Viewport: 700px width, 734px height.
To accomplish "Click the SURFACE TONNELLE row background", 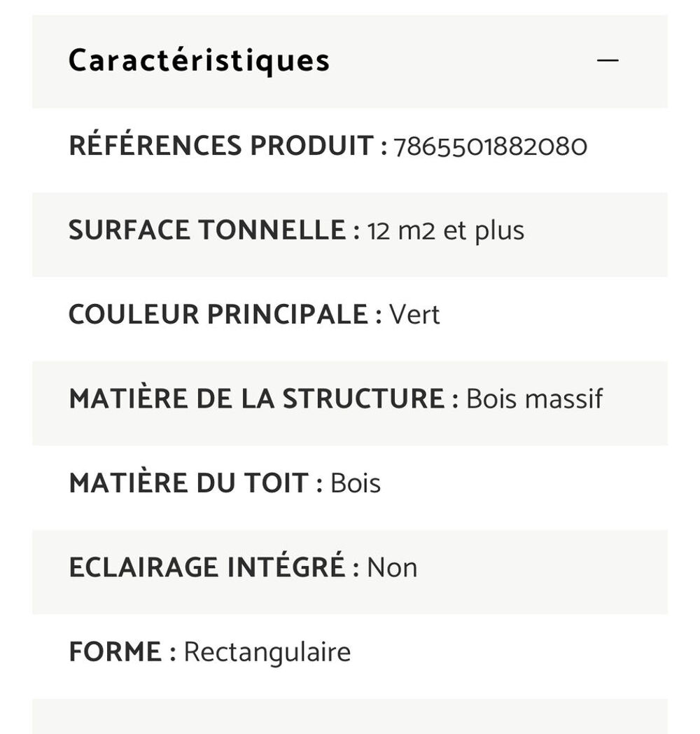I will click(x=350, y=235).
